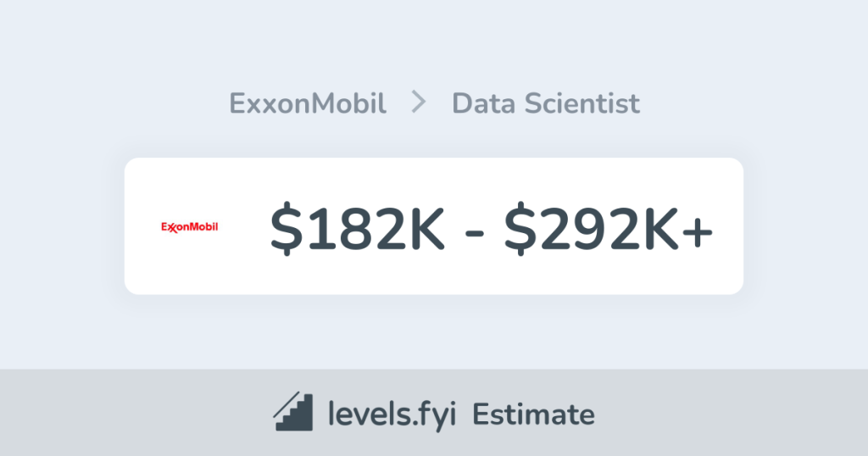Click the levels.fyi staircase logo icon
The width and height of the screenshot is (868, 456).
click(293, 414)
